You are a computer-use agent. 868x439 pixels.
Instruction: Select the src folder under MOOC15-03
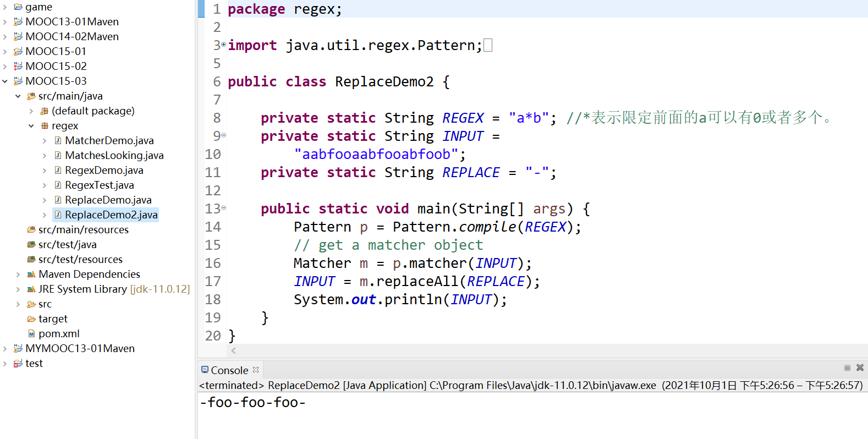(x=45, y=304)
